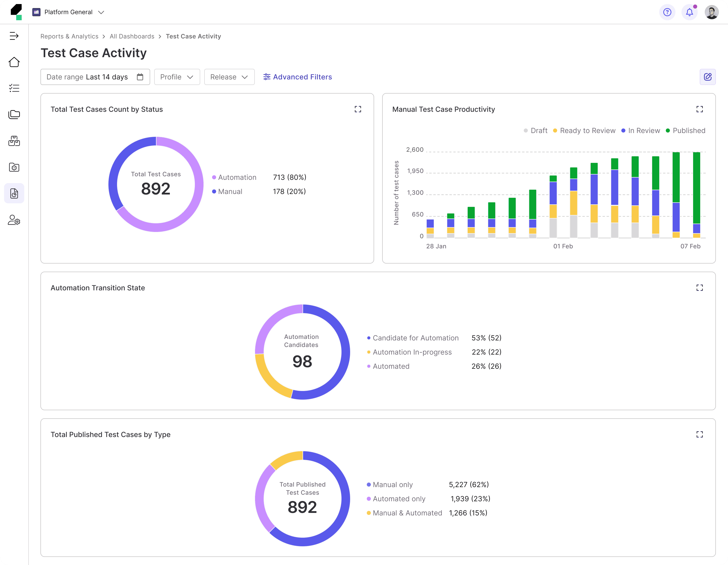Open the Profile filter dropdown
This screenshot has width=728, height=565.
coord(177,77)
